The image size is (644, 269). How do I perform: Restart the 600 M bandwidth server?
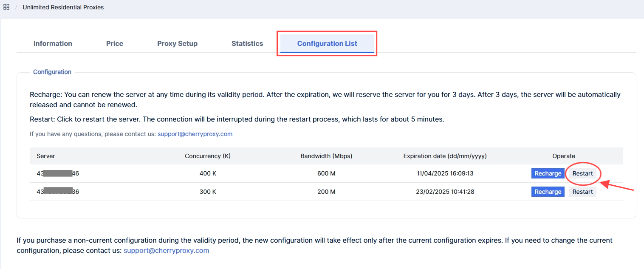[582, 173]
